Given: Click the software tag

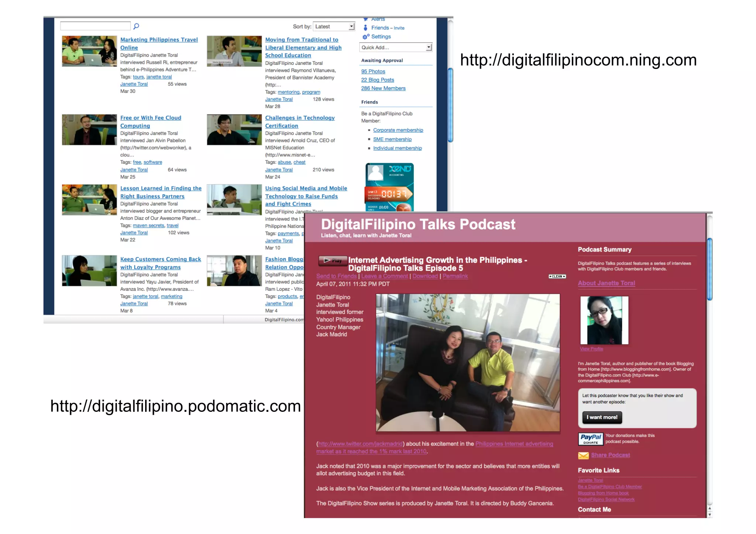Looking at the screenshot, I should point(153,162).
